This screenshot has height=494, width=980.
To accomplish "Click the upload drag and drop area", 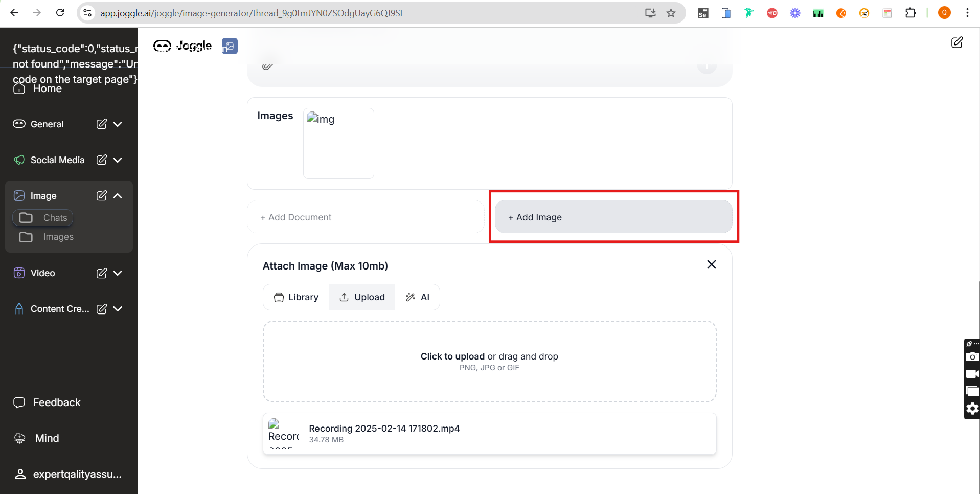I will (489, 361).
